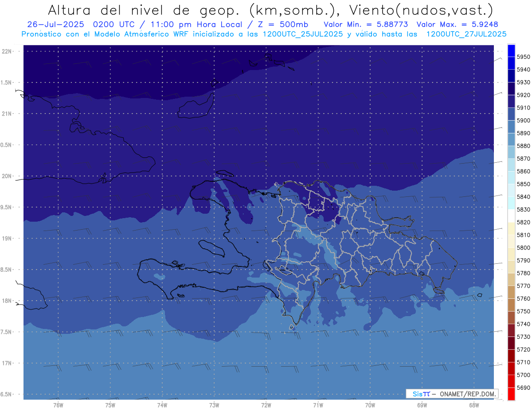This screenshot has height=411, width=532.
Task: Click the 72W longitude axis label
Action: click(x=266, y=405)
